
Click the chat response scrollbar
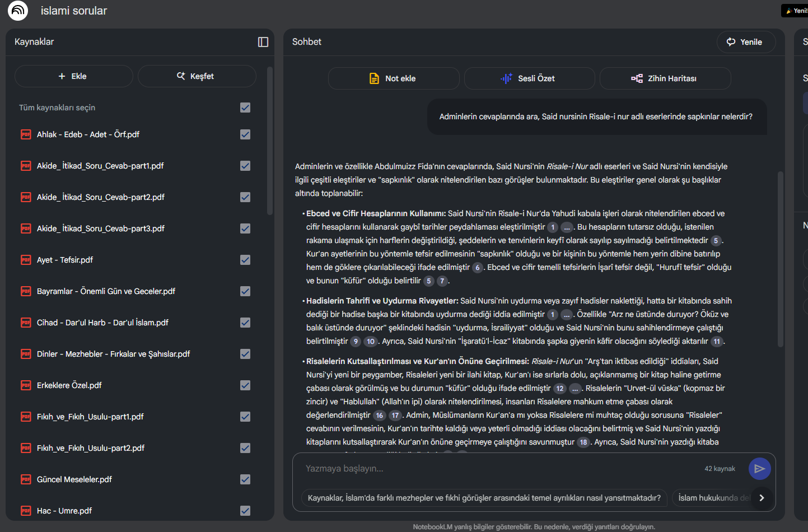780,259
